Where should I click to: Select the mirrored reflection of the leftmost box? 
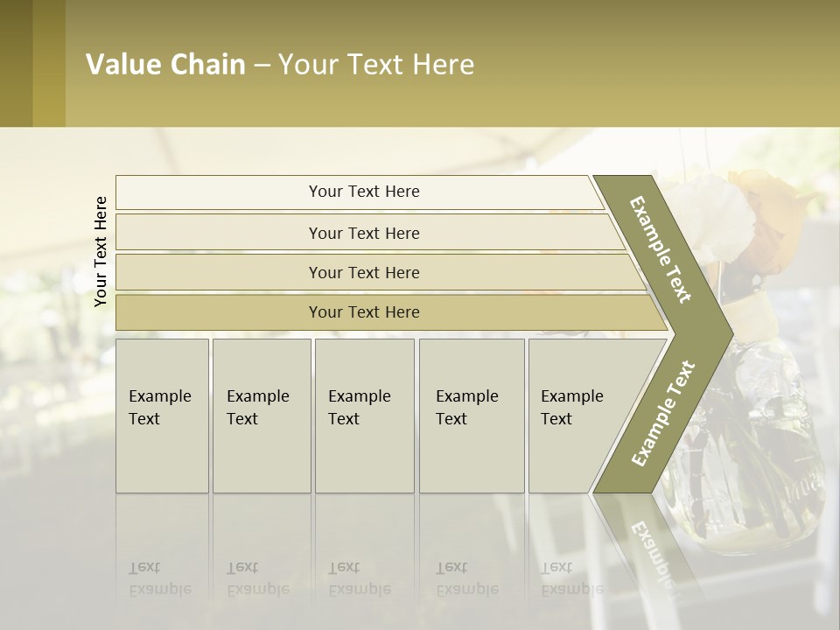point(162,551)
